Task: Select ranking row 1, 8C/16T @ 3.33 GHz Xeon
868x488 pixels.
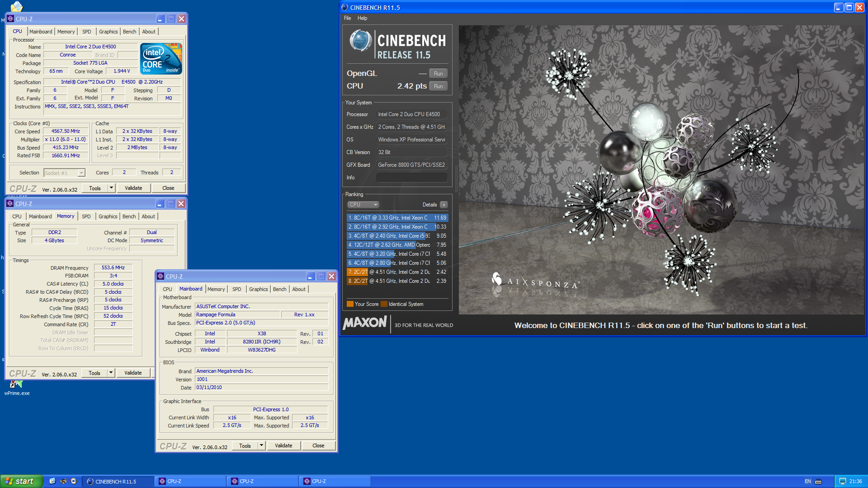Action: point(397,218)
